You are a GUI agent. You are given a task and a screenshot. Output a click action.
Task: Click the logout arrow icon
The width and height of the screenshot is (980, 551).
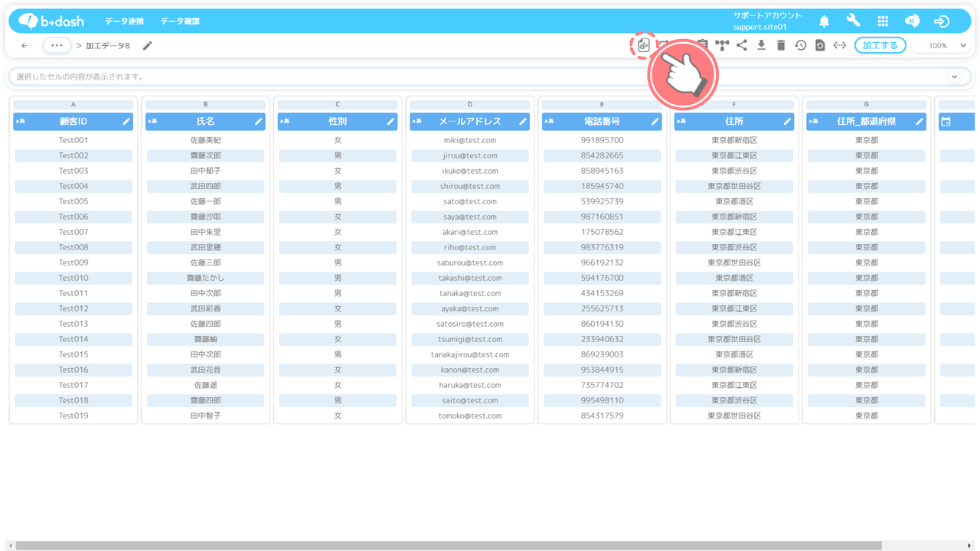942,21
